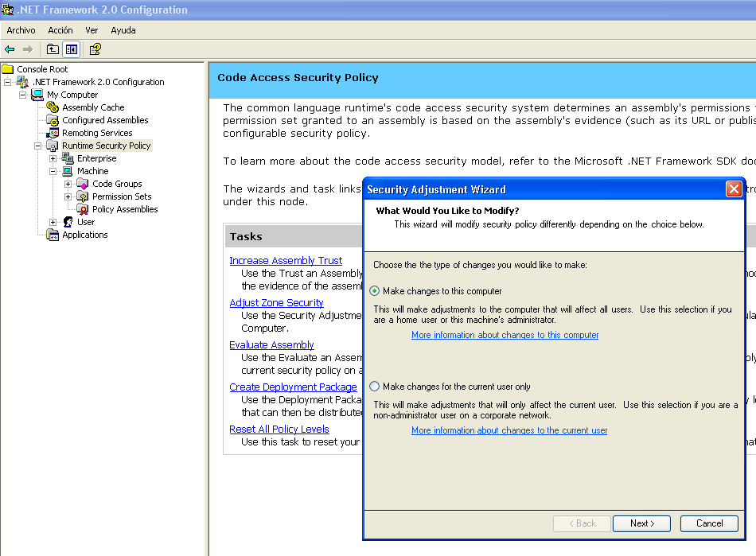Open the Ayuda menu
The image size is (756, 556).
pos(123,30)
